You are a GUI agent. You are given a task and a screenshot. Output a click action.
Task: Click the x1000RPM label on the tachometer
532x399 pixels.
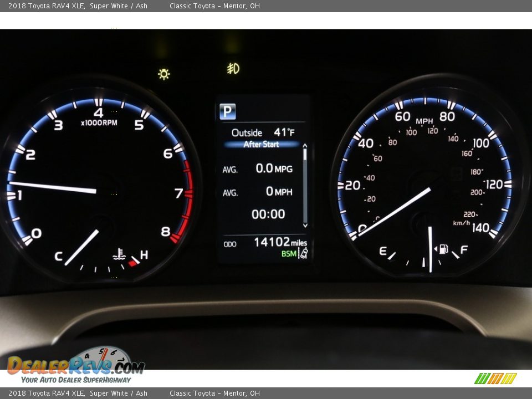(99, 123)
